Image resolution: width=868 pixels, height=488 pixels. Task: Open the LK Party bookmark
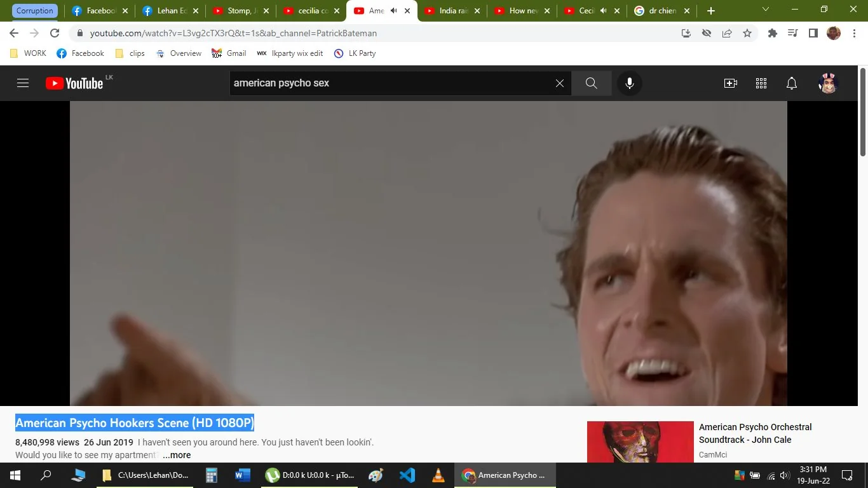pyautogui.click(x=355, y=53)
